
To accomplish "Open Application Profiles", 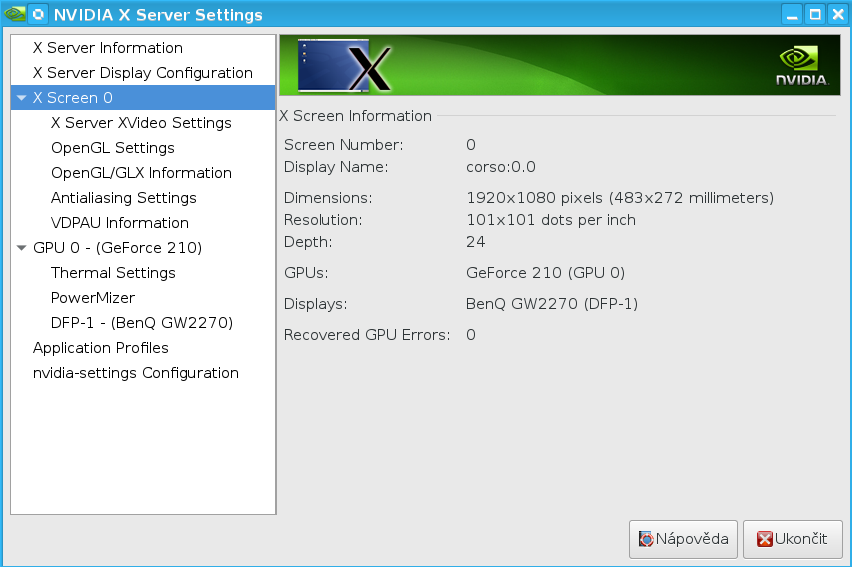I will (x=101, y=348).
